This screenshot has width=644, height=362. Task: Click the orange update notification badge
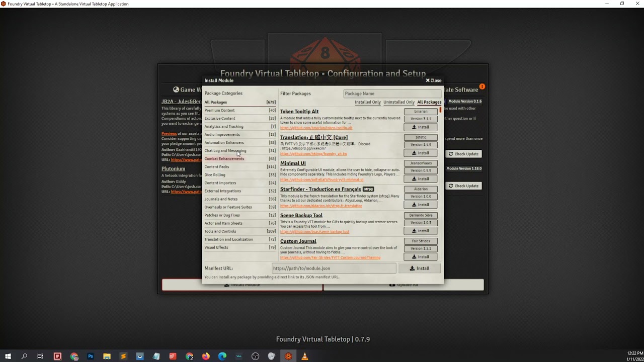pos(482,86)
